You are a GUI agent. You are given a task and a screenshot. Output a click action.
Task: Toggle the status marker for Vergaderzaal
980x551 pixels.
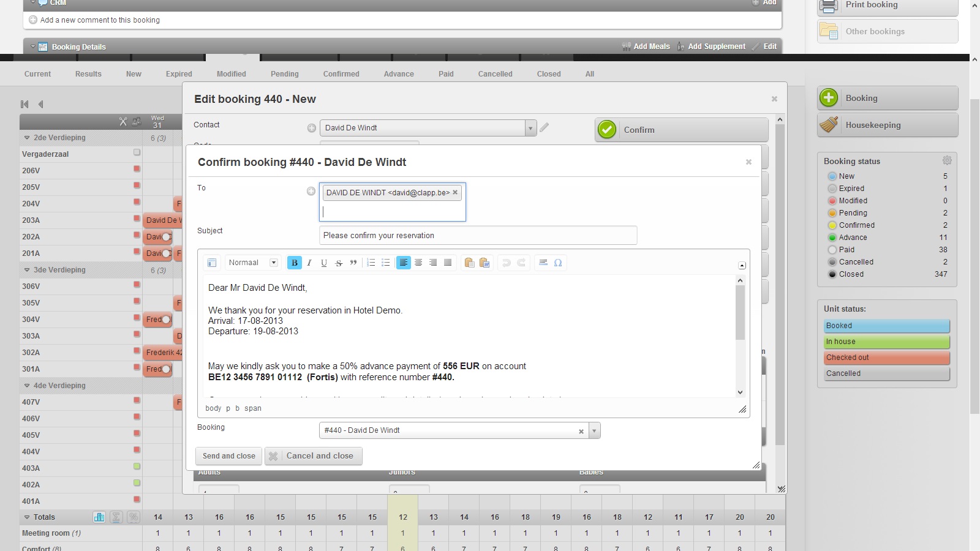pos(137,152)
